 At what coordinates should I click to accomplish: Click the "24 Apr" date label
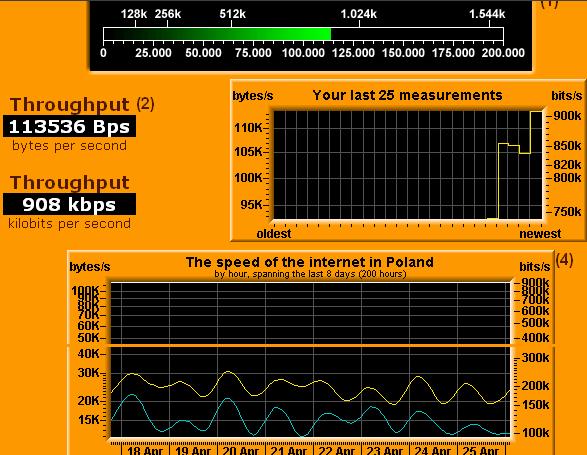[433, 451]
